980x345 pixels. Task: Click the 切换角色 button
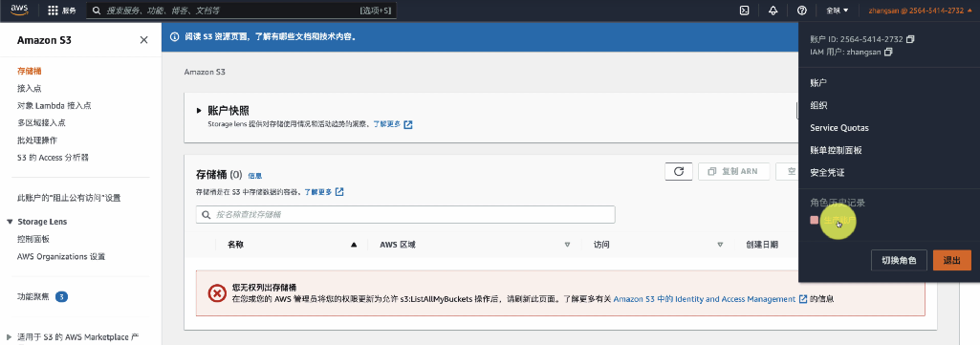coord(899,261)
